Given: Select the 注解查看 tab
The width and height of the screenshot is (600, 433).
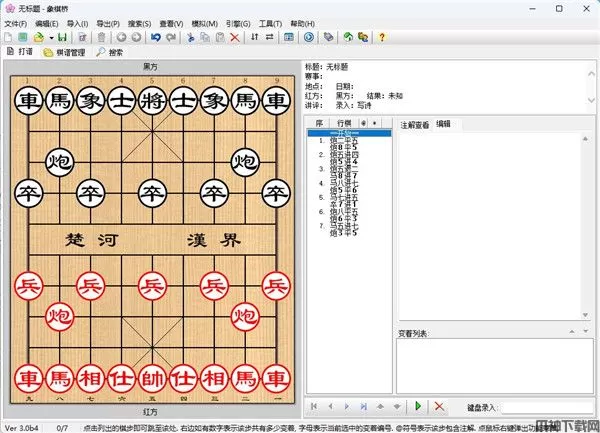Looking at the screenshot, I should [x=414, y=124].
